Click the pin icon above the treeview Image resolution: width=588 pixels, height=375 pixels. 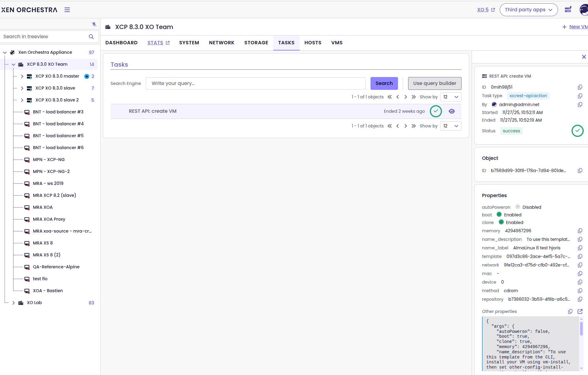(94, 24)
